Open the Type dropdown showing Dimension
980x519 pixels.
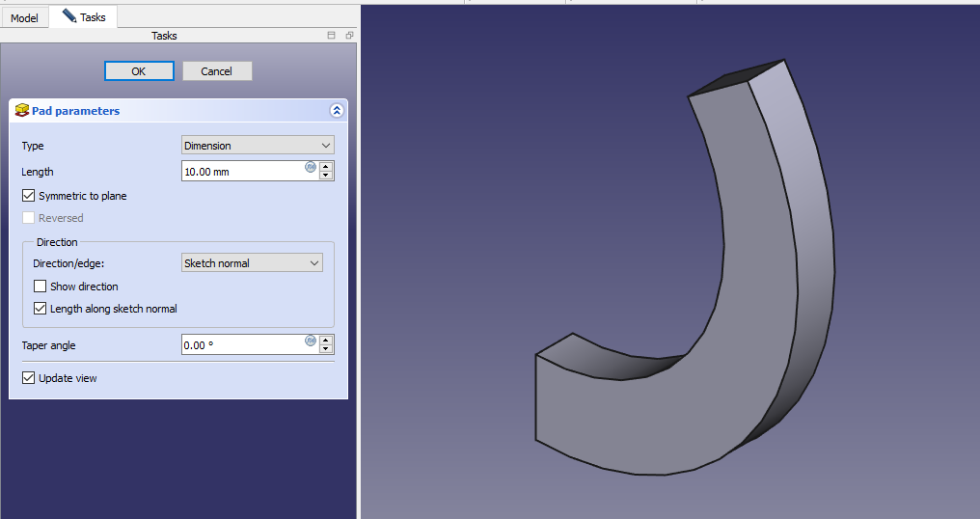point(258,146)
